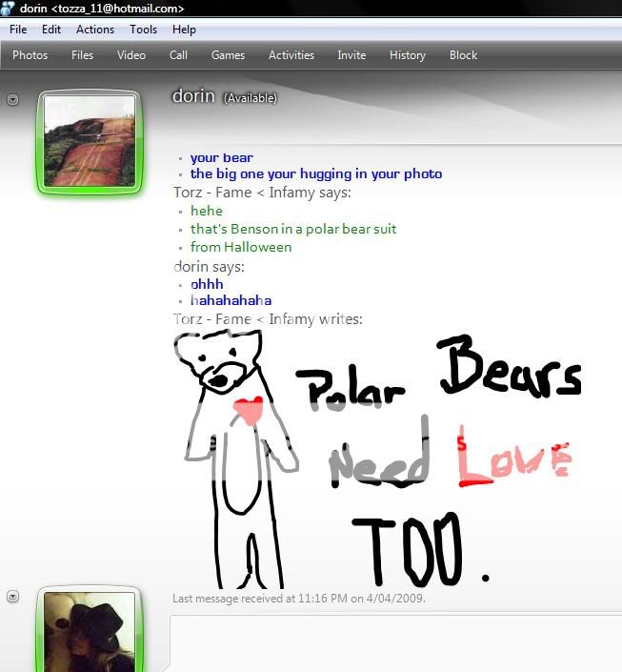Screen dimensions: 622x672
Task: Collapse dorin's display picture using the arrow
Action: coord(13,99)
